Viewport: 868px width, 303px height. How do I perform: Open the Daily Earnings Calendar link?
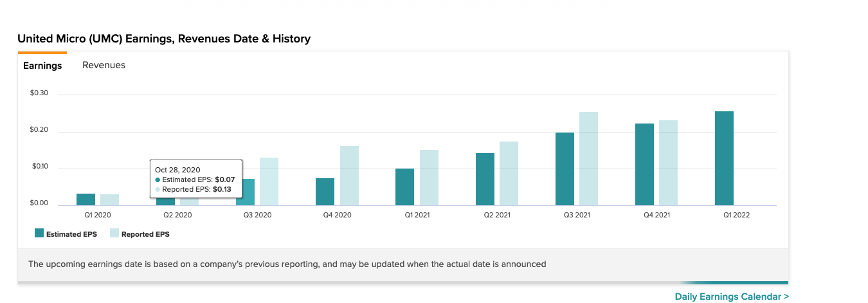click(732, 297)
